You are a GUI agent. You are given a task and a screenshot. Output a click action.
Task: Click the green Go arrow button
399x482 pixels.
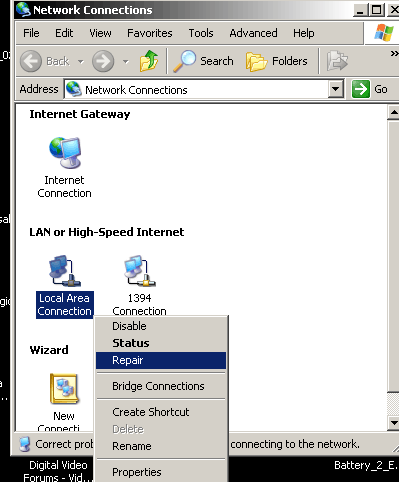361,89
